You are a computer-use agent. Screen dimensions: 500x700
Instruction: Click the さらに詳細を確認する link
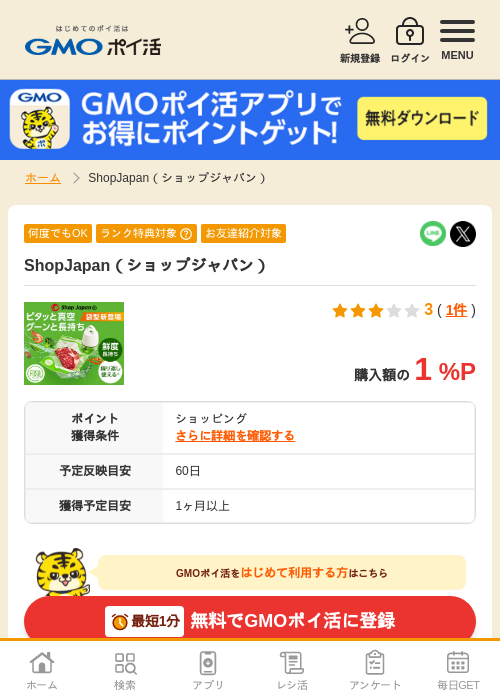235,436
